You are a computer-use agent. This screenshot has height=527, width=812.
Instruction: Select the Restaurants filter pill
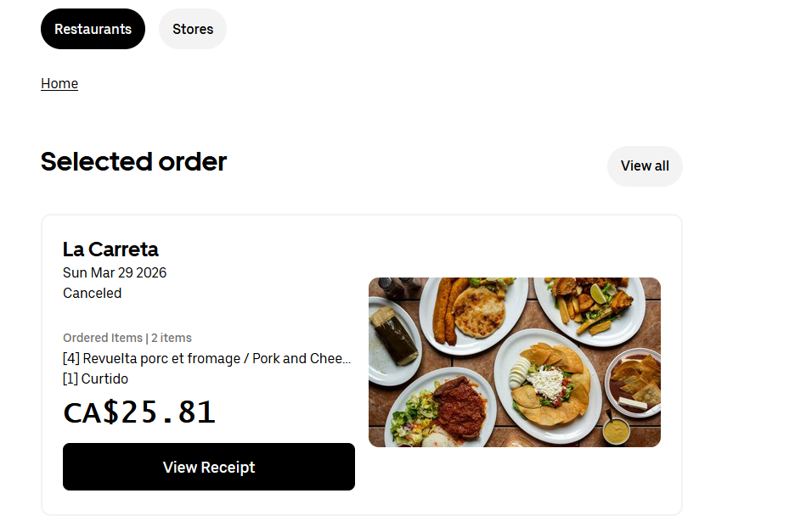click(93, 28)
